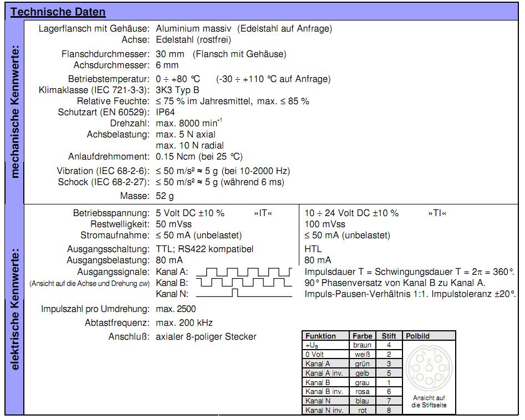Select the mechanische Kennwerte side label
Viewport: 525px width, 420px height.
pos(15,112)
